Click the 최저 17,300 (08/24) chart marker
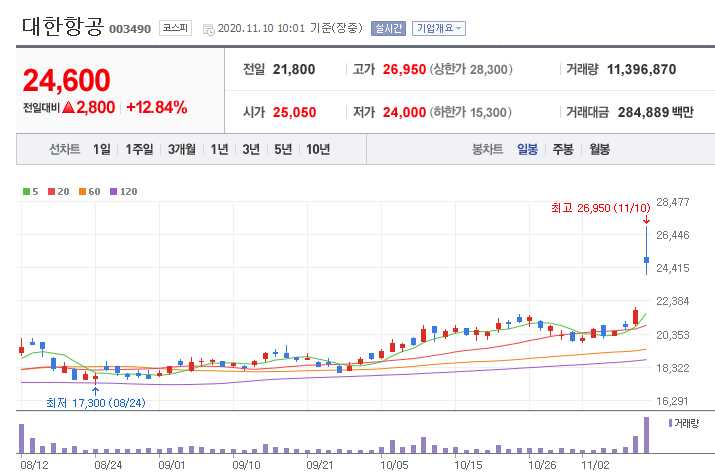The image size is (715, 476). (96, 403)
